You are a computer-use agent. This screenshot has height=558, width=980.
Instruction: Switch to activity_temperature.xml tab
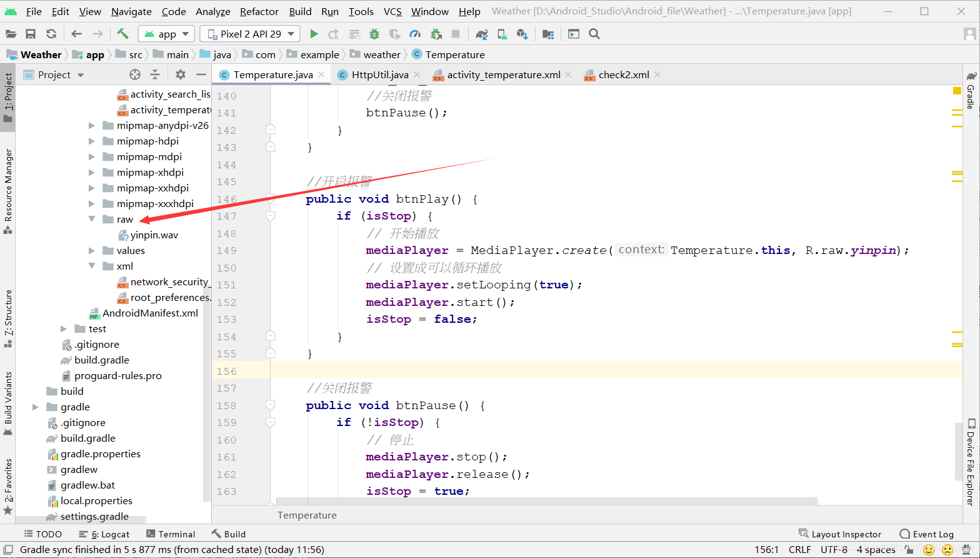503,74
